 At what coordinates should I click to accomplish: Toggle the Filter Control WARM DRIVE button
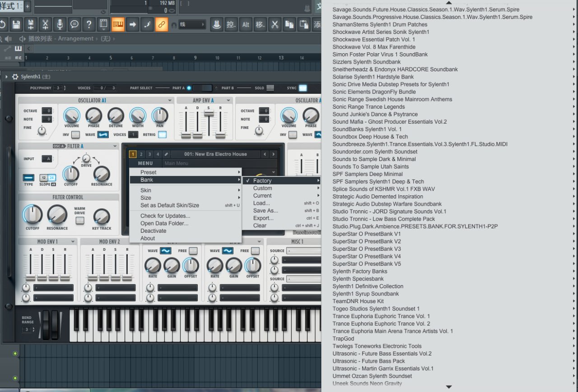point(80,221)
